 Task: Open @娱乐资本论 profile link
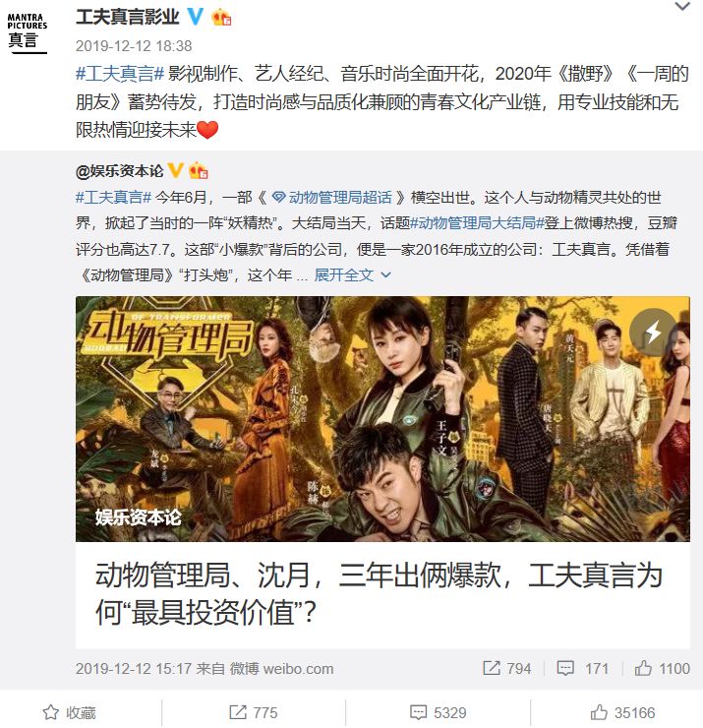[x=119, y=171]
